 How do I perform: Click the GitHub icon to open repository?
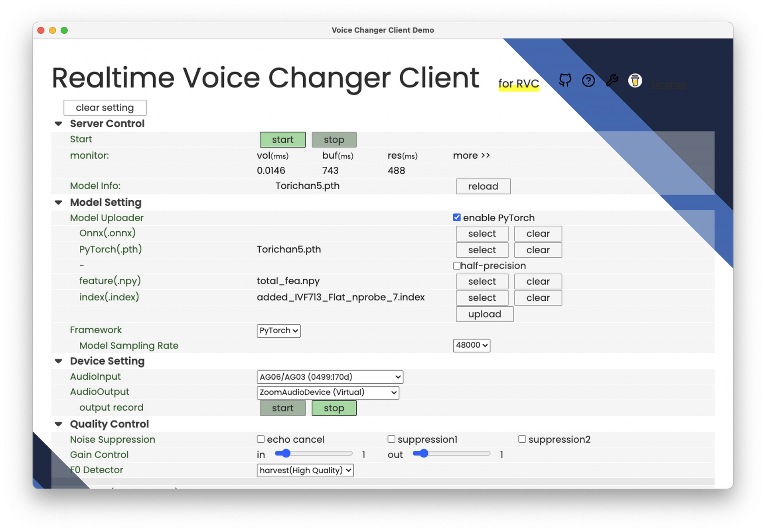[x=565, y=81]
